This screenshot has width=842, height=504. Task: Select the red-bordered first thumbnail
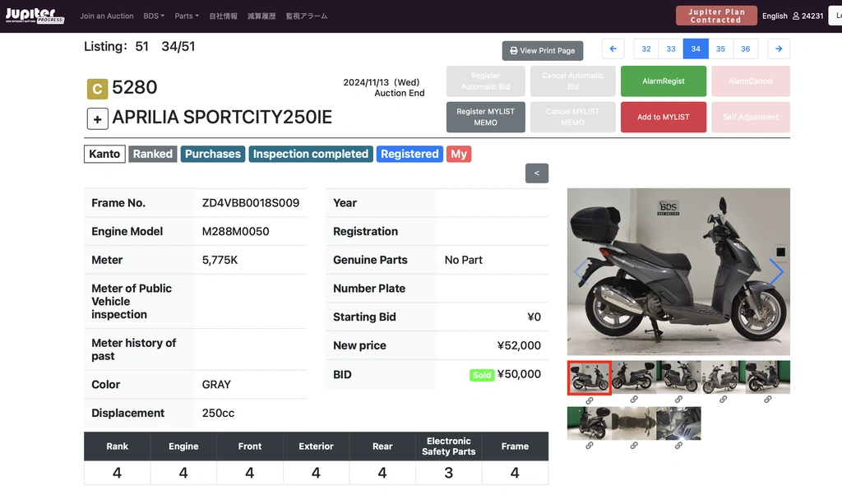click(x=589, y=377)
